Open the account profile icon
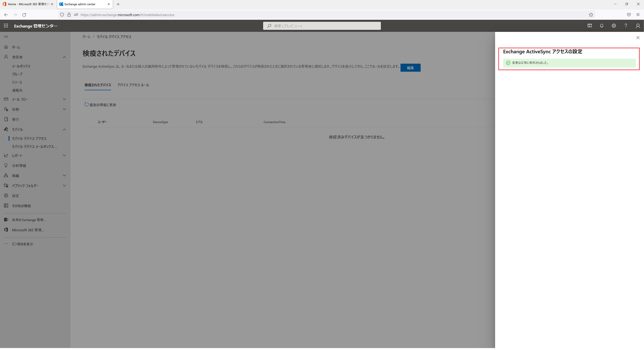 (637, 26)
